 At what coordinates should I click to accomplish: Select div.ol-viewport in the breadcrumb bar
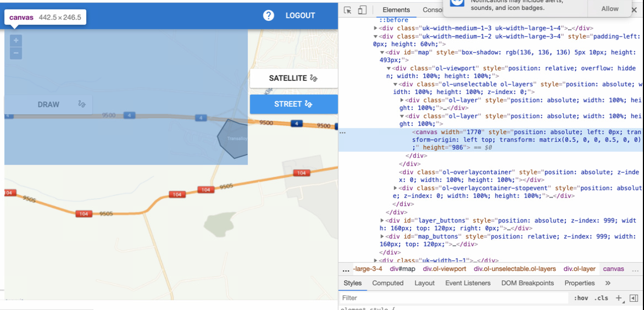tap(445, 269)
